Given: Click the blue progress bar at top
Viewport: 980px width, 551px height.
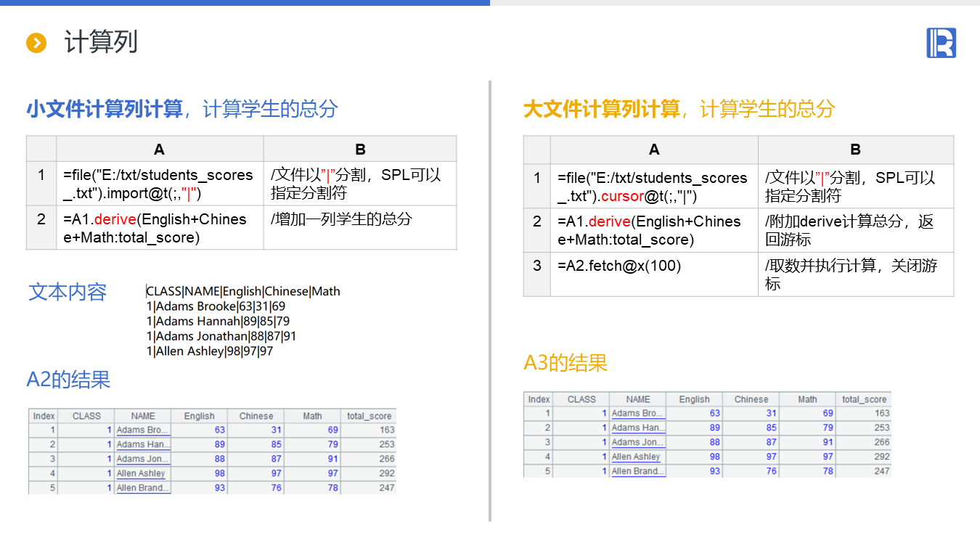Looking at the screenshot, I should (245, 3).
